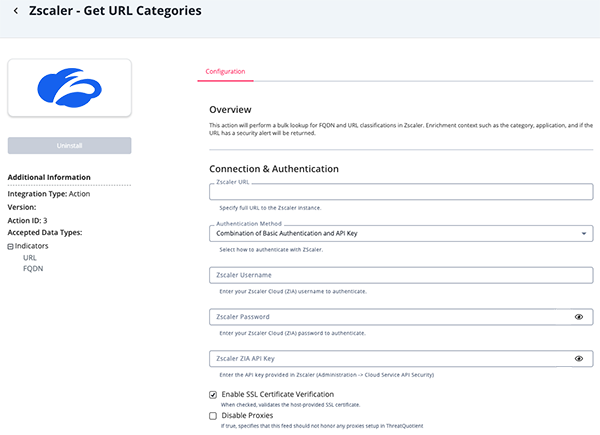Select URL under Indicators
Screen dimensions: 600x435
coord(30,257)
